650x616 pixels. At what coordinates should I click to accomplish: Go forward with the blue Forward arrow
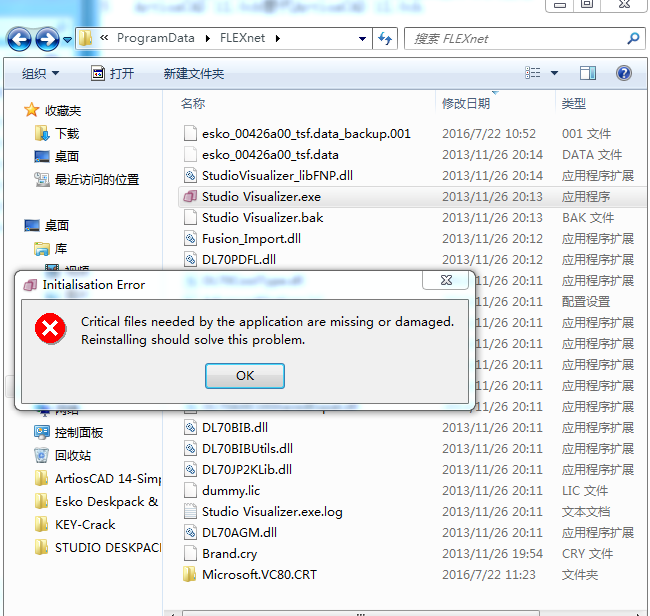[47, 40]
